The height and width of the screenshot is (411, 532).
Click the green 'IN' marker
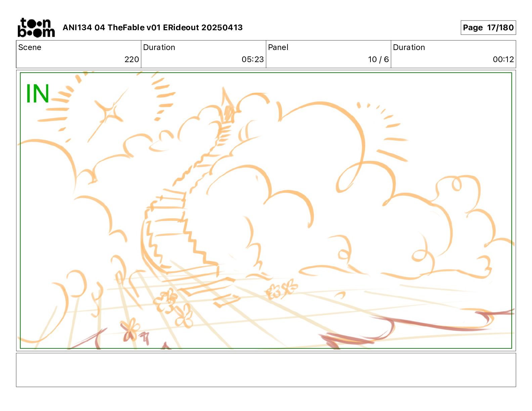(38, 93)
